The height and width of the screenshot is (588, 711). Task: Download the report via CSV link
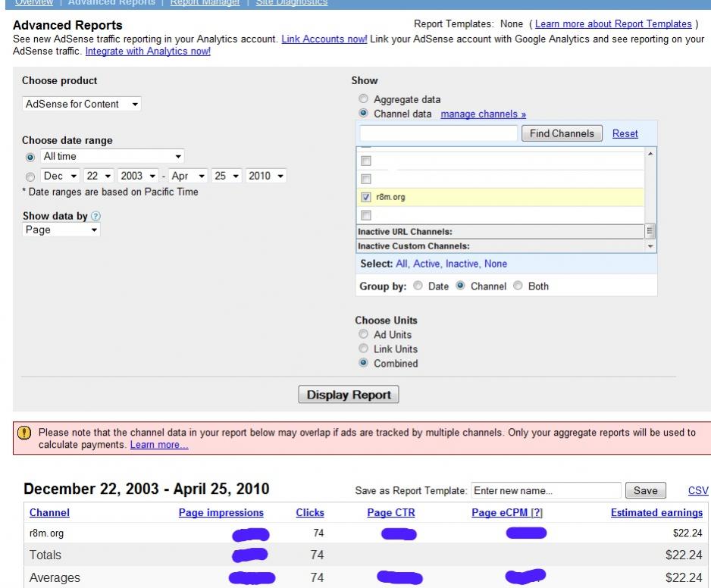pos(697,491)
